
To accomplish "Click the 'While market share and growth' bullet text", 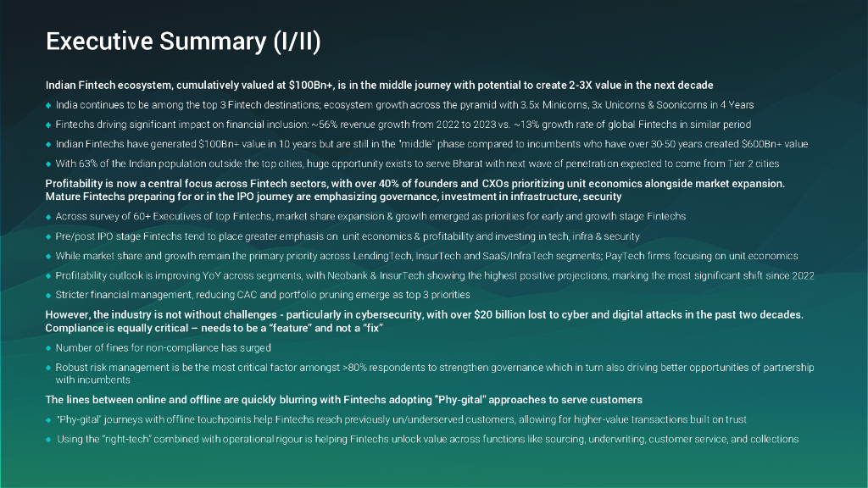I will (426, 256).
